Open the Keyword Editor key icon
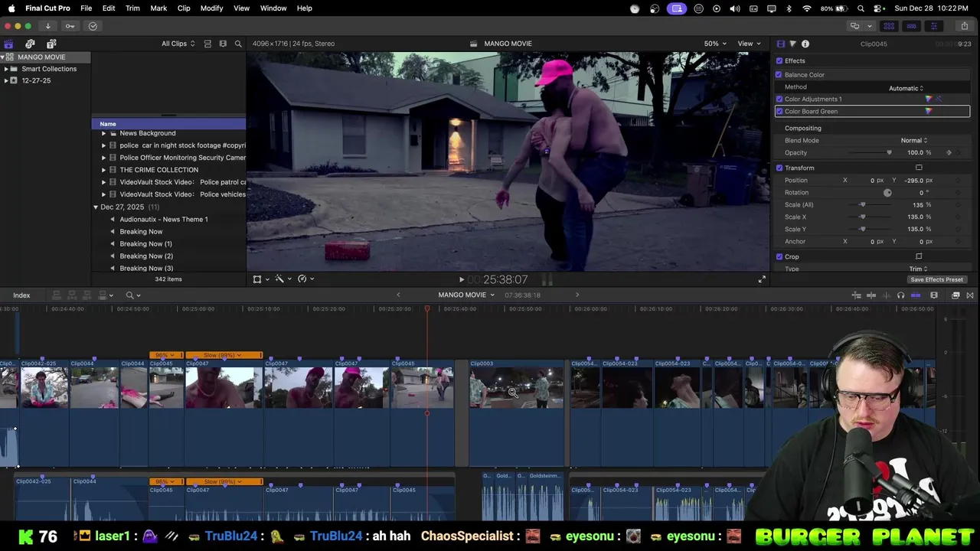980x551 pixels. click(x=70, y=26)
